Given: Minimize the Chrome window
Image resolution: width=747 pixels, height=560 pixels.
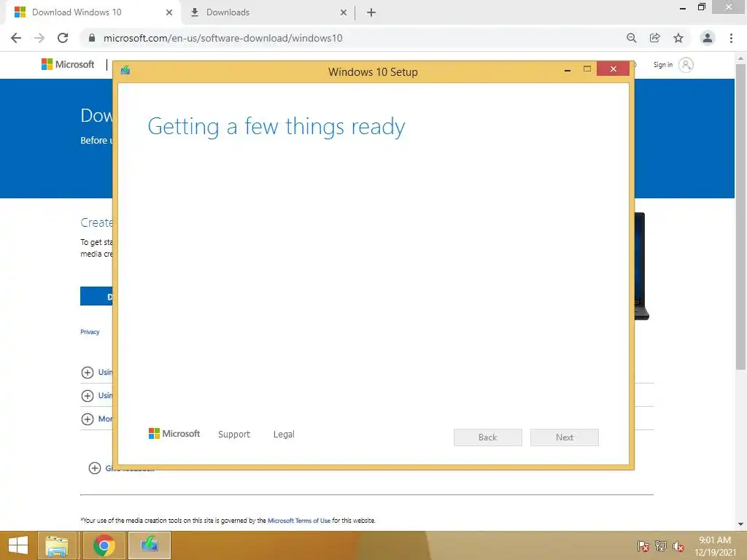Looking at the screenshot, I should coord(683,7).
